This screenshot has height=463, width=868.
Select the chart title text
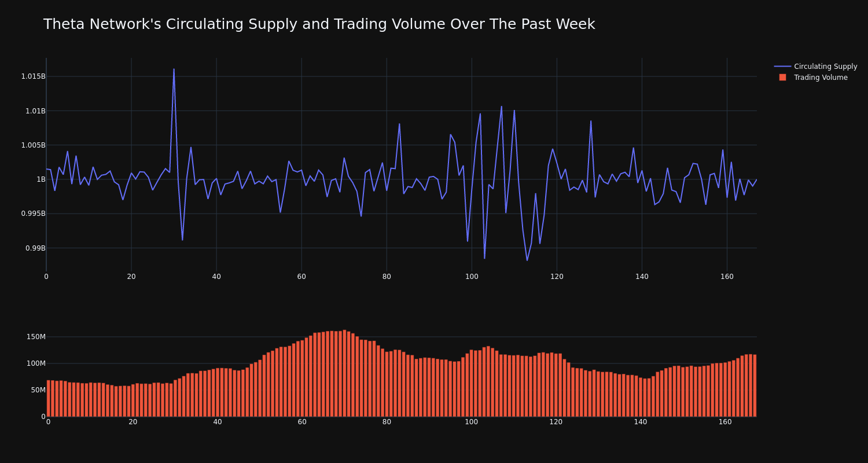click(x=319, y=24)
